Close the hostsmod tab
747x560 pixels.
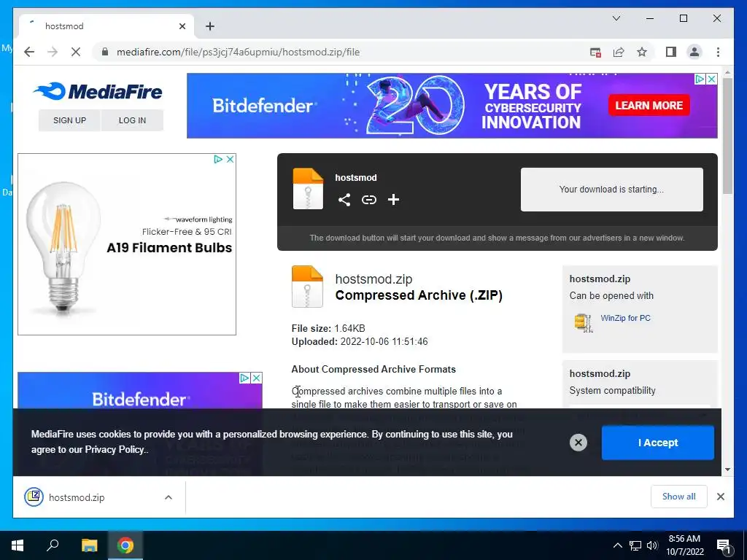click(182, 26)
